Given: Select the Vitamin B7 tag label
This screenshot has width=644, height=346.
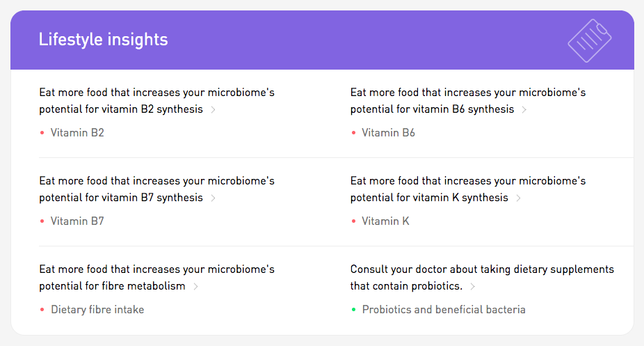Looking at the screenshot, I should pyautogui.click(x=77, y=221).
